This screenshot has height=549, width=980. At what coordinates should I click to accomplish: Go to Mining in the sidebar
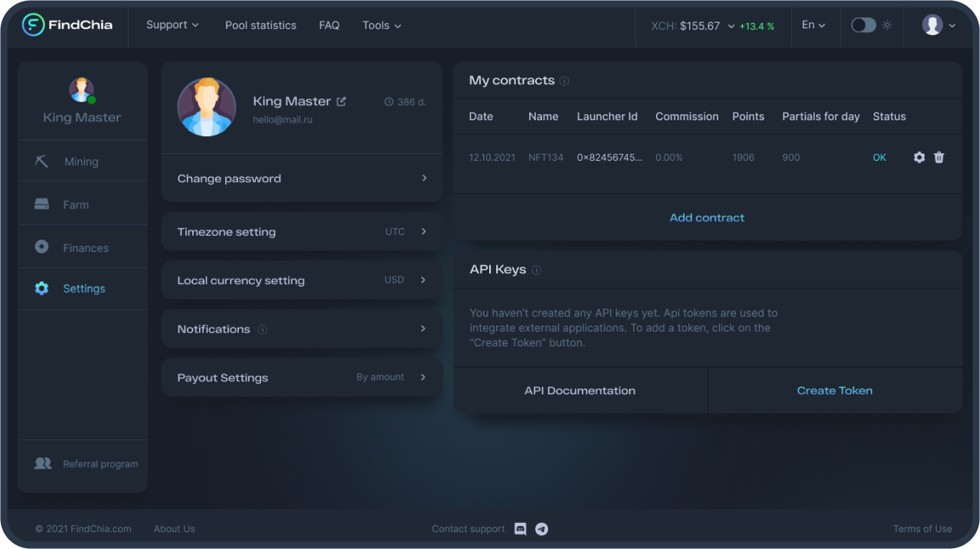[81, 162]
